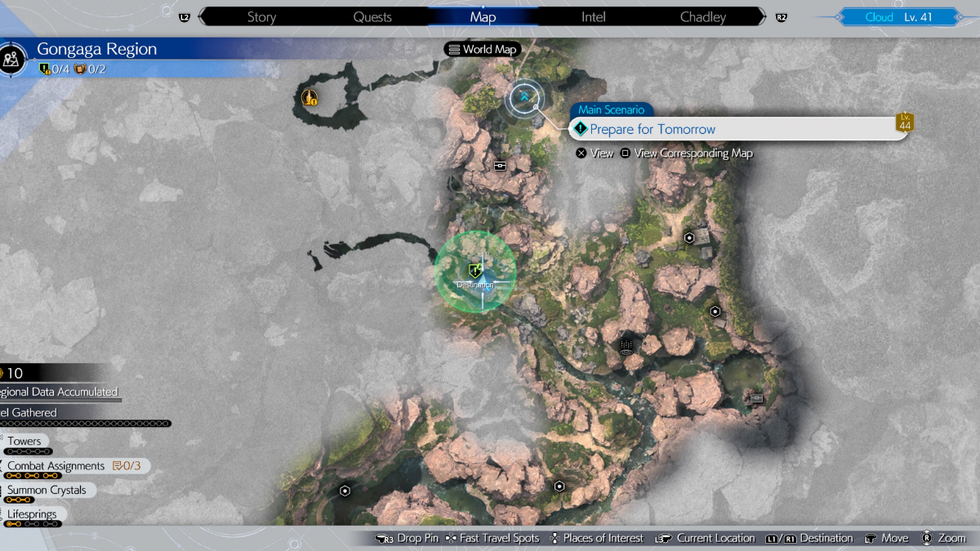Switch to the Story tab
980x551 pixels.
[x=261, y=17]
